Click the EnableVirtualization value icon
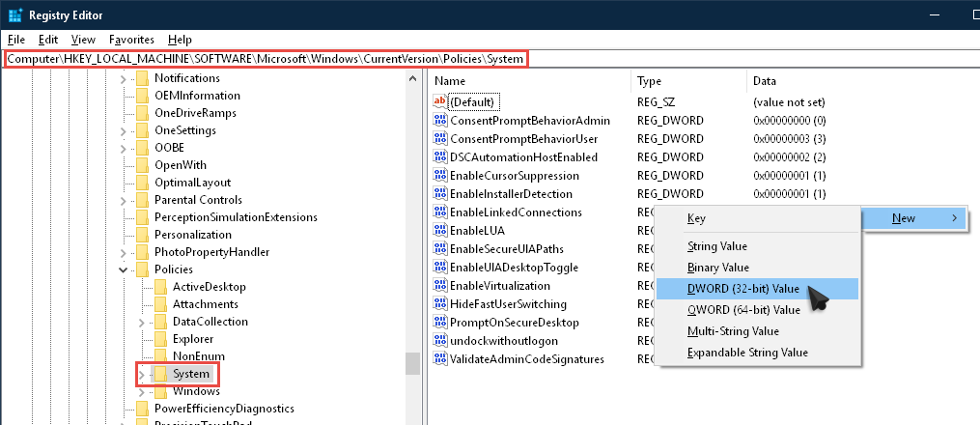Viewport: 980px width, 425px height. point(440,286)
